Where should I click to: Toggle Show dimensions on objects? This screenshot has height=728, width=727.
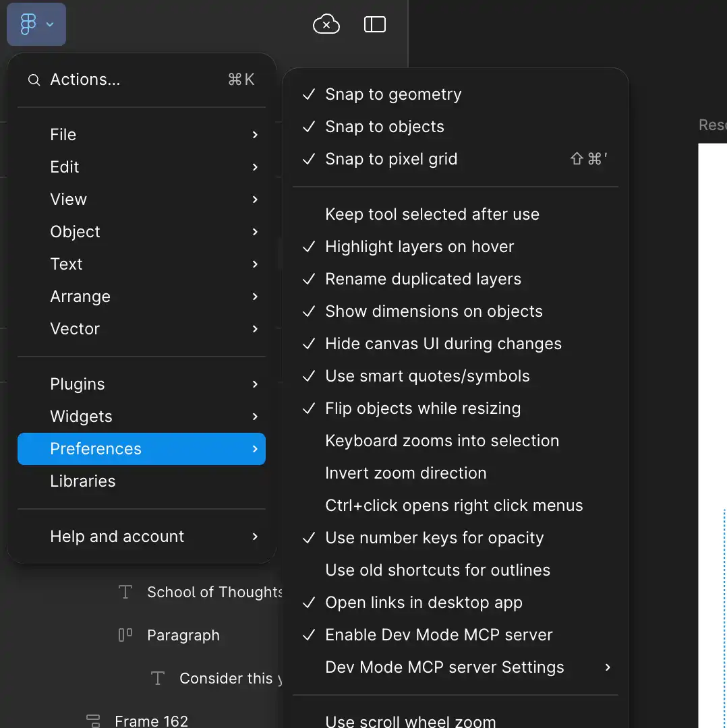point(455,311)
